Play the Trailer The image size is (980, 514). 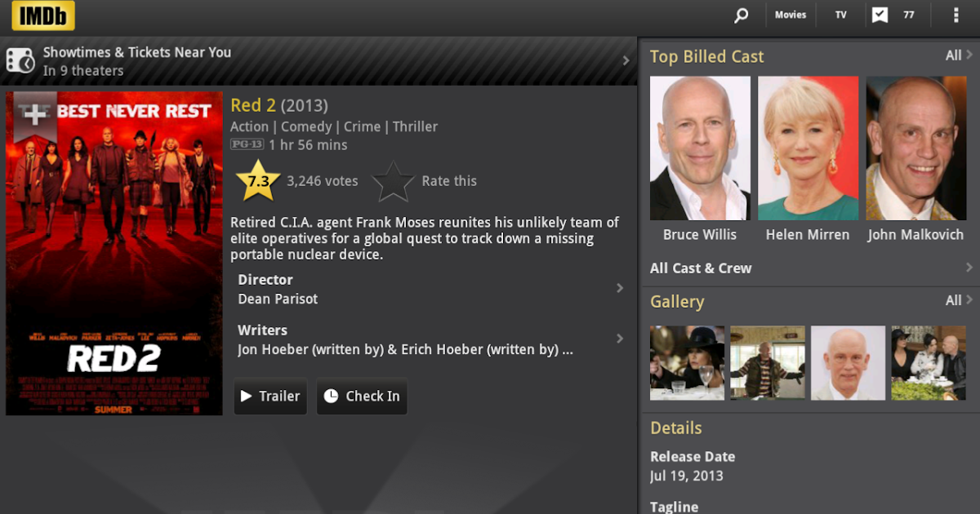[270, 396]
